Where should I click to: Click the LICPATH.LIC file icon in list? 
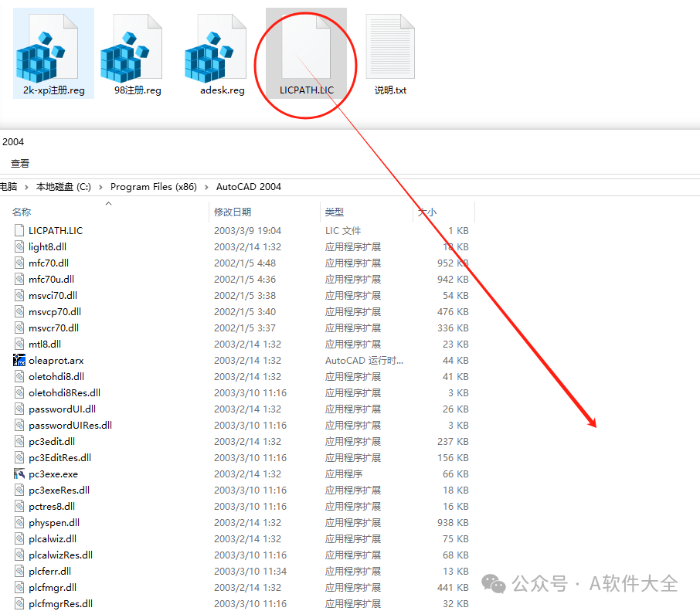tap(19, 230)
